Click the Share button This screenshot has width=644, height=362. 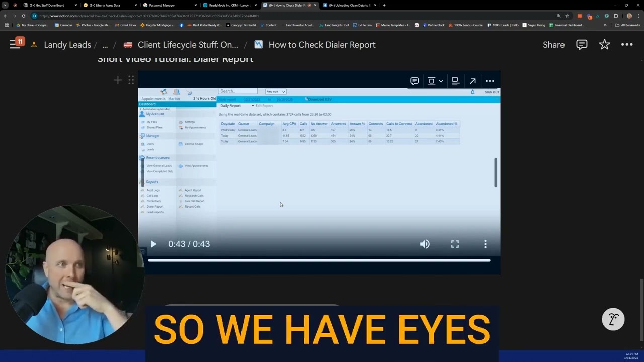coord(553,45)
